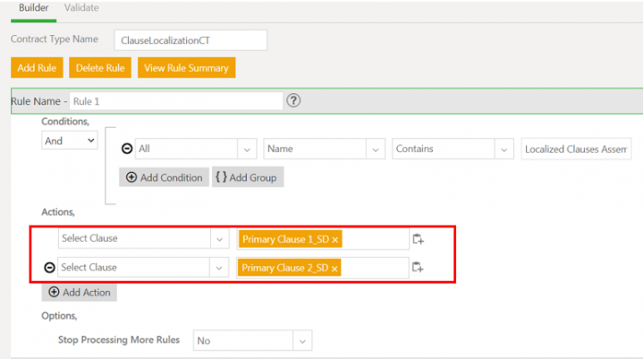Screen dimensions: 644x359
Task: Expand the Contains operator dropdown
Action: 505,150
